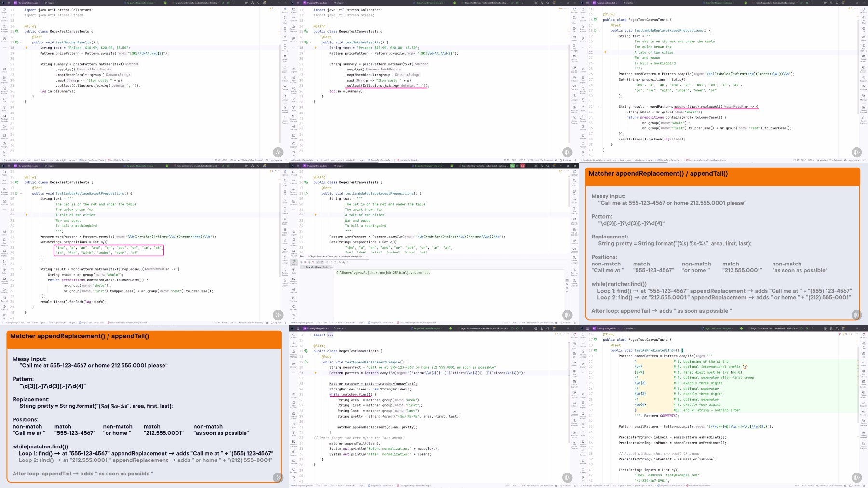Click search magnifier in testAppendReplacementExample window title bar

[548, 328]
